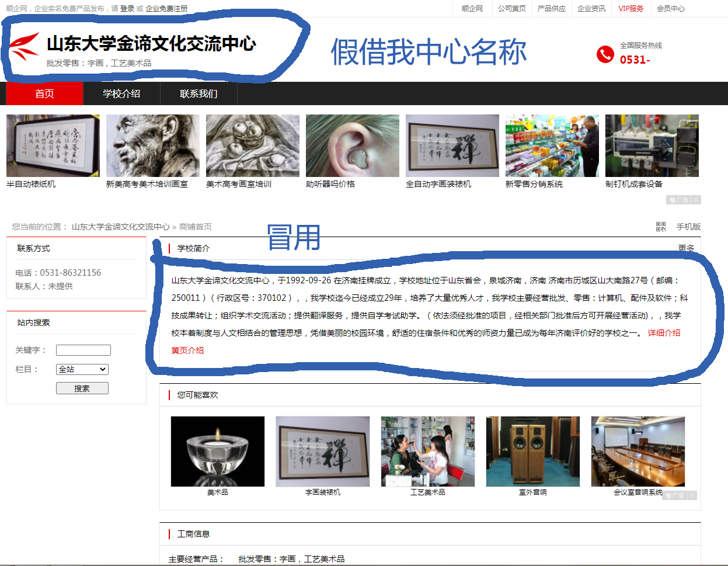Open the 半自动裱纸机 thumbnail
The width and height of the screenshot is (728, 566).
(53, 145)
